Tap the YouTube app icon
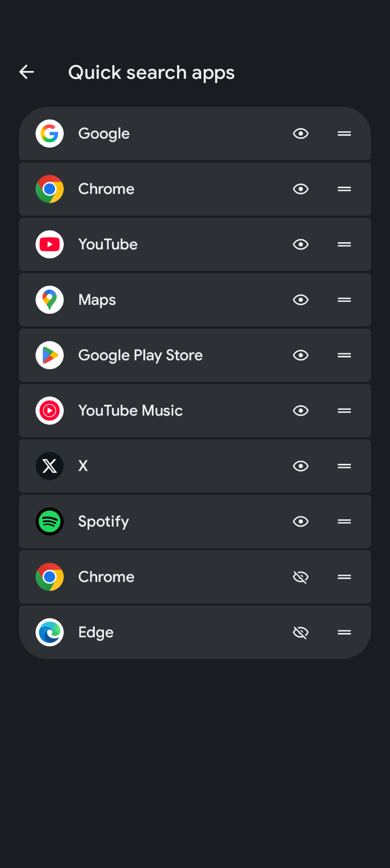This screenshot has height=868, width=390. click(49, 244)
